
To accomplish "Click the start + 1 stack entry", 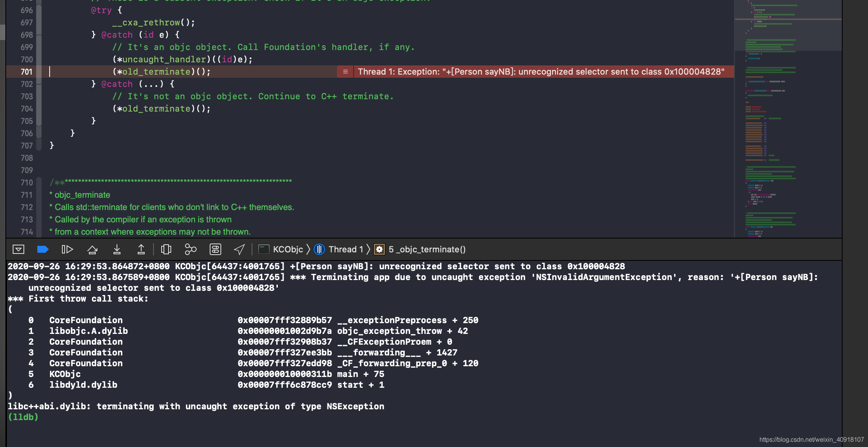I will tap(361, 385).
